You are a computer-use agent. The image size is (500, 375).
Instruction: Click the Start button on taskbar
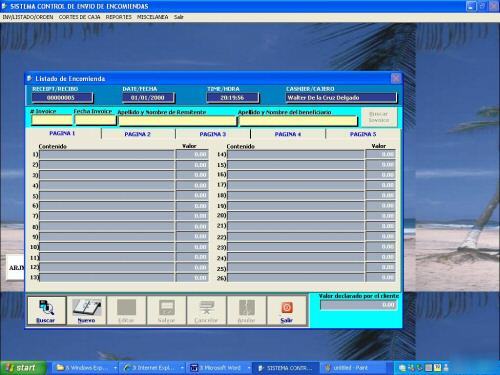coord(23,368)
